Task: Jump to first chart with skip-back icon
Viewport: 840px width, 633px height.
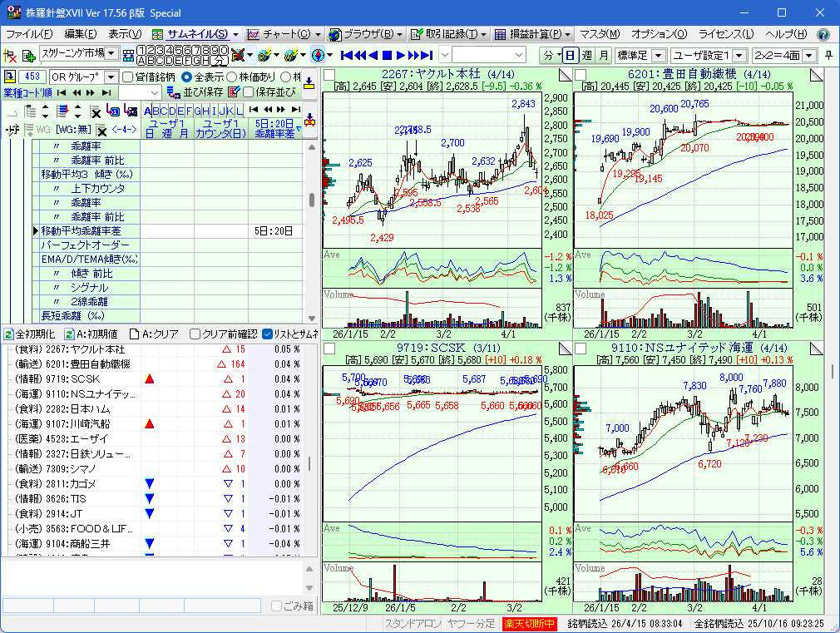Action: tap(347, 56)
